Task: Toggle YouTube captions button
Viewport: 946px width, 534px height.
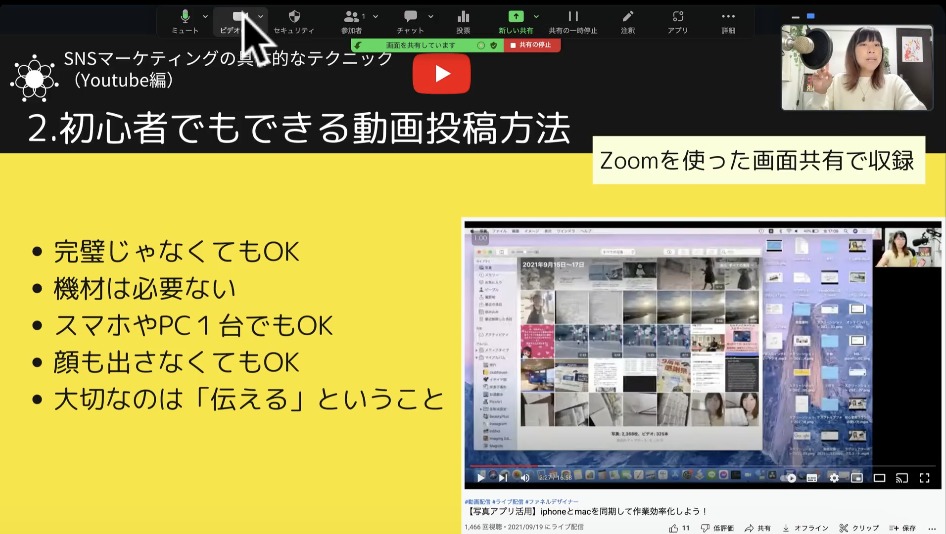Action: pos(812,478)
